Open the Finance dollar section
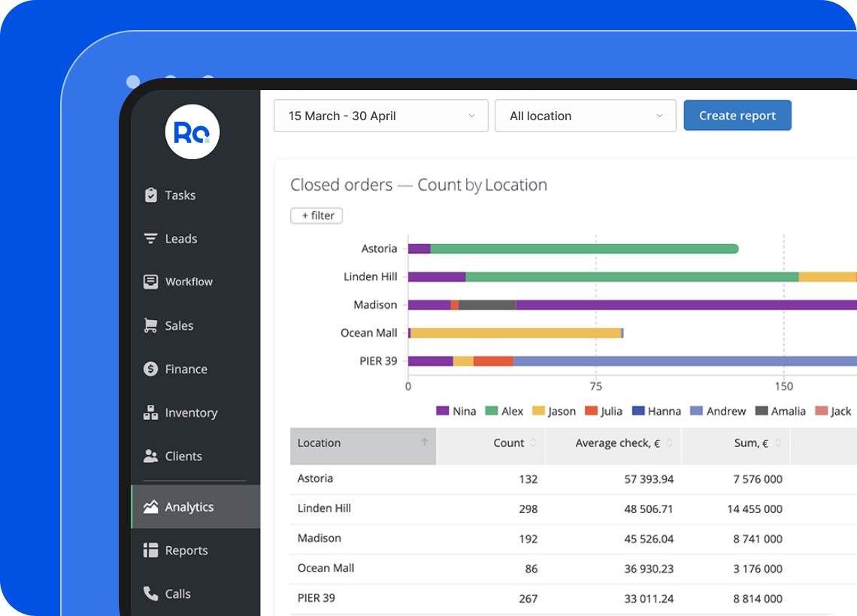This screenshot has height=616, width=857. click(x=186, y=369)
